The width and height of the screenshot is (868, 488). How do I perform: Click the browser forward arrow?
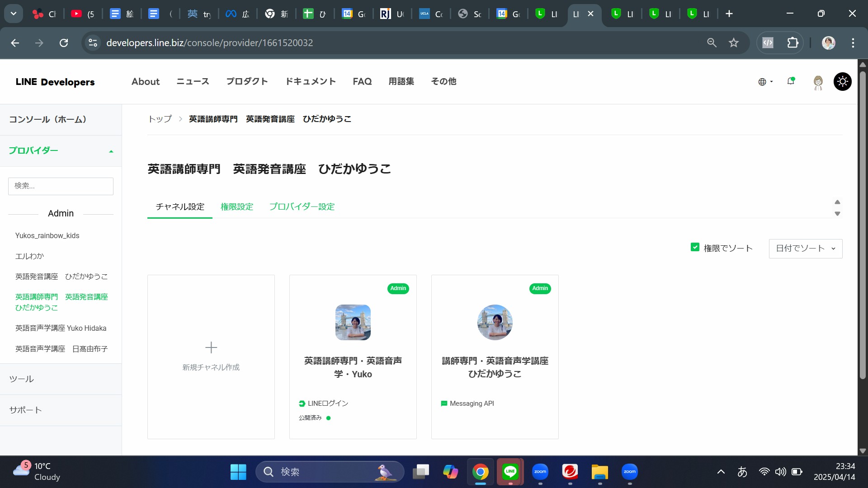point(39,43)
